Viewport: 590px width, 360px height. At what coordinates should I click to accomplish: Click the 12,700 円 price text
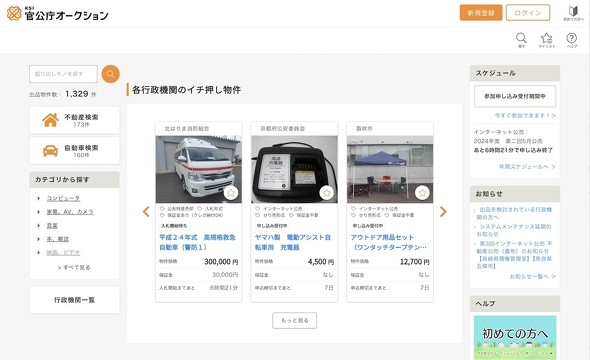tap(415, 261)
